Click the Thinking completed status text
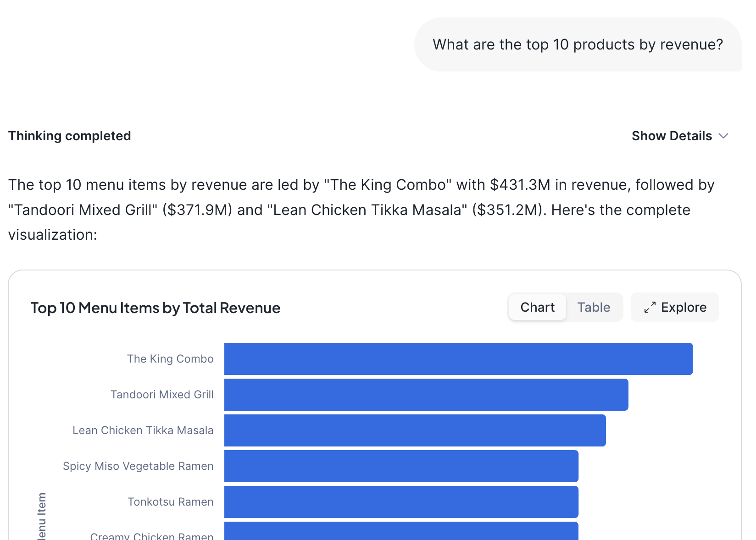Viewport: 756px width, 540px height. 70,136
